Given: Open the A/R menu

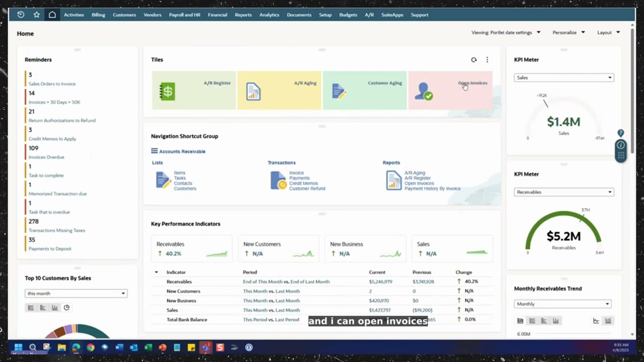Looking at the screenshot, I should coord(369,15).
